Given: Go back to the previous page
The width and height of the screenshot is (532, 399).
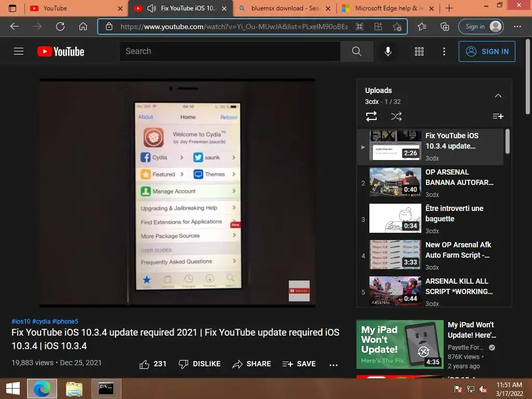Looking at the screenshot, I should [15, 26].
